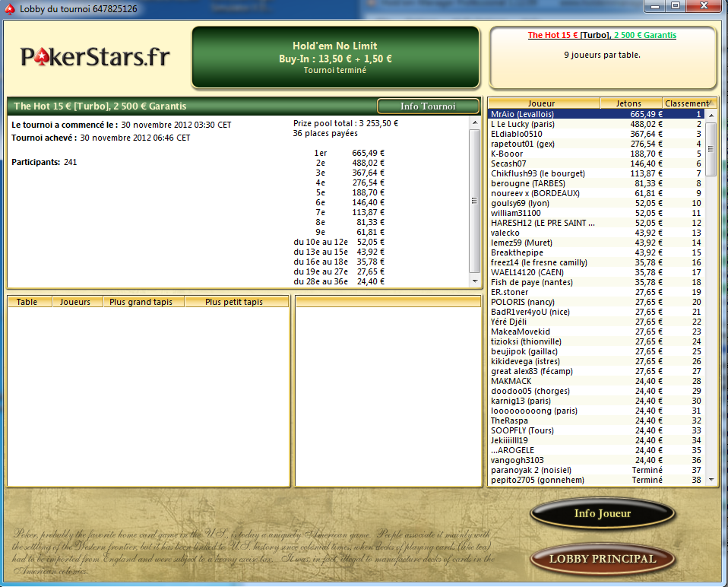Screen dimensions: 728x587
Task: Select player SOOPFLY (Tours)
Action: (597, 431)
